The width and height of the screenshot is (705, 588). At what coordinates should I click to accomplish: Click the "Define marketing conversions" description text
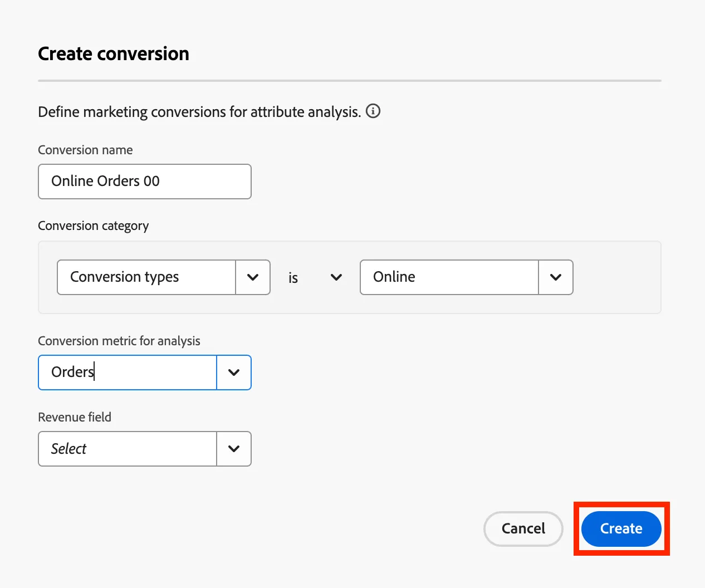[x=199, y=112]
